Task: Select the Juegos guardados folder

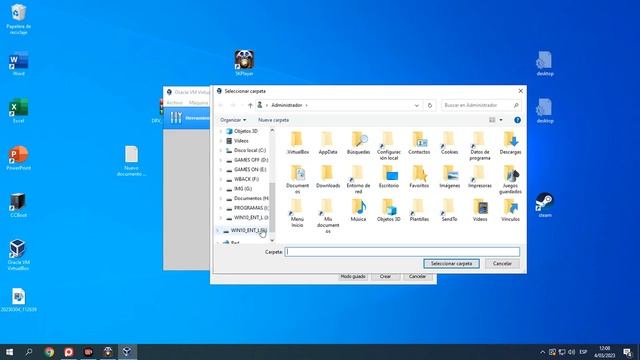Action: (510, 180)
